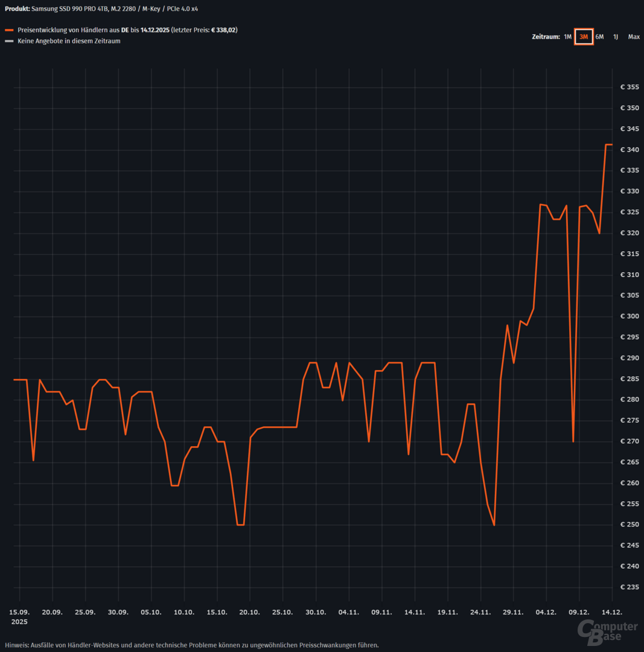Click the last price € 338,02 text
The height and width of the screenshot is (652, 644).
223,30
